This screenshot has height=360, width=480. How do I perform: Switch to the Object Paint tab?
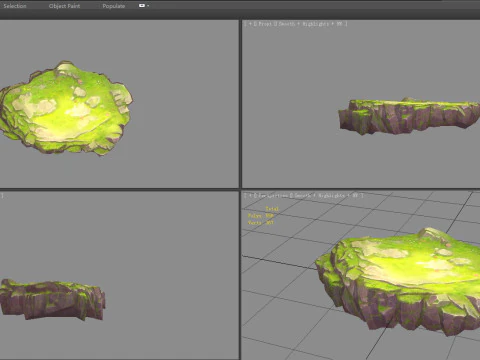coord(64,6)
